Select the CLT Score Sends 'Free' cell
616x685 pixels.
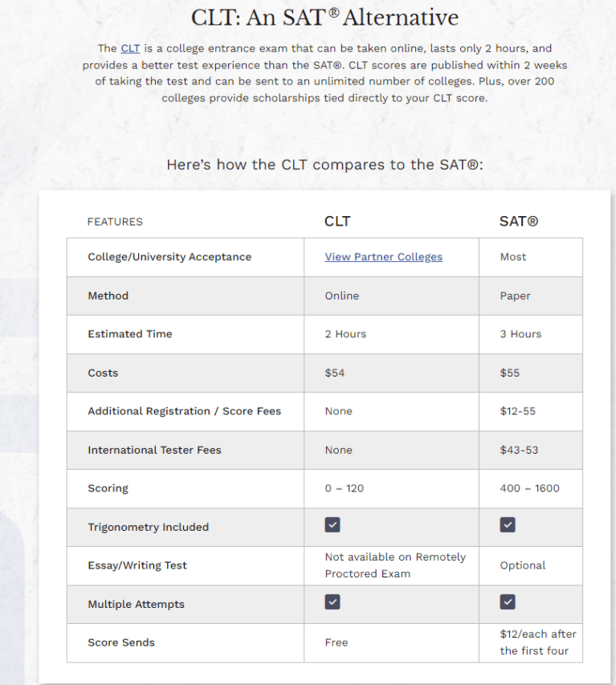coord(337,642)
